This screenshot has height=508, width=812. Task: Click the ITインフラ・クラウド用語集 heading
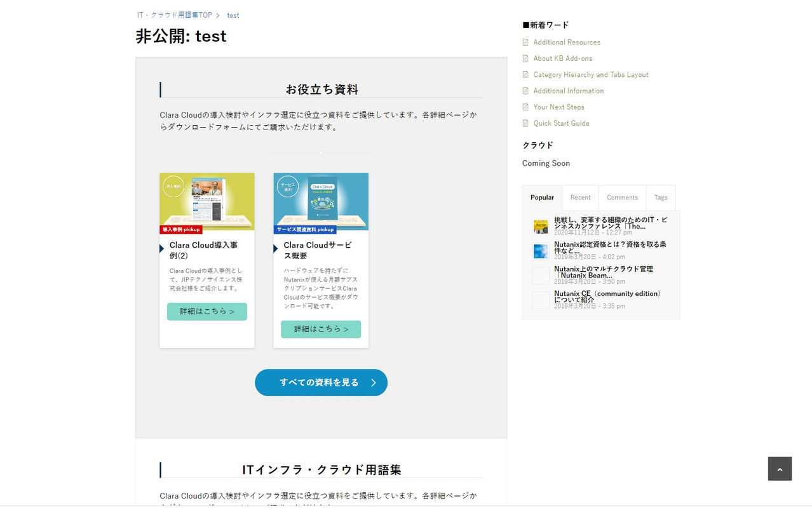pyautogui.click(x=321, y=470)
